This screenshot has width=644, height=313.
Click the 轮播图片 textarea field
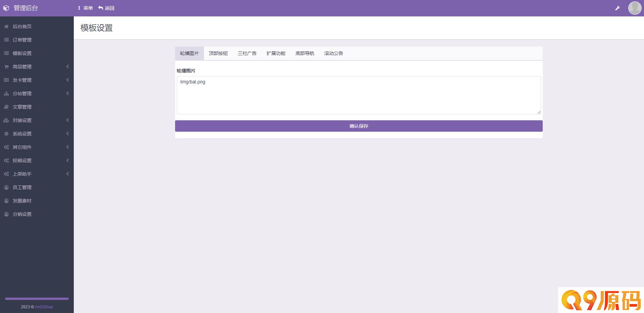pos(359,95)
